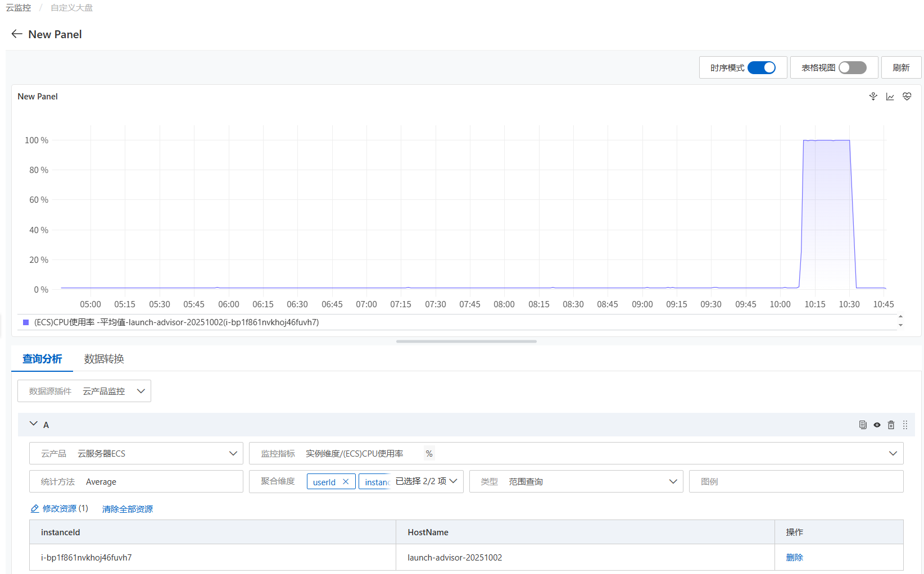Viewport: 924px width, 574px height.
Task: Go back using the left arrow icon
Action: coord(17,34)
